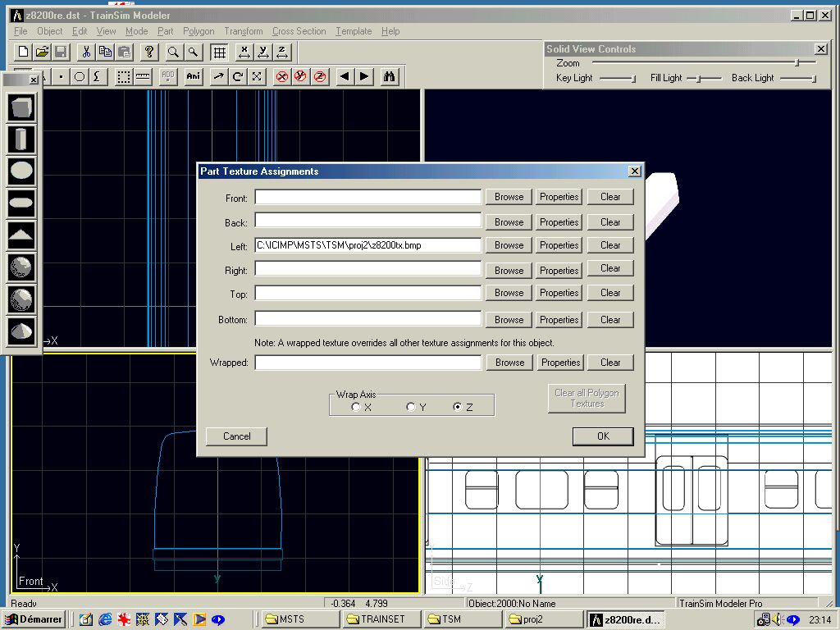
Task: Open the Cross Section menu
Action: (x=299, y=31)
